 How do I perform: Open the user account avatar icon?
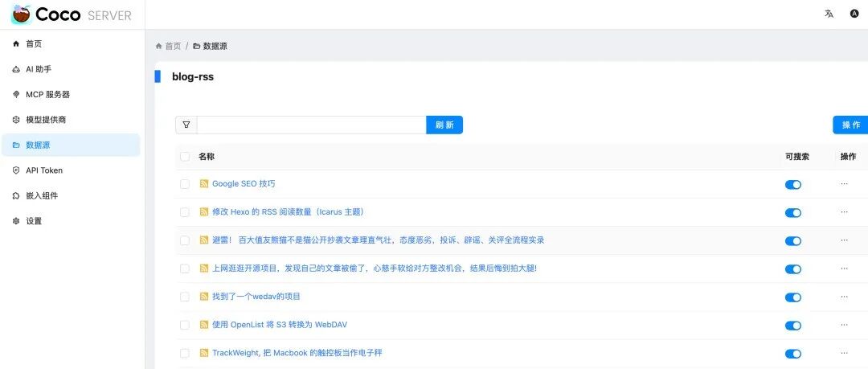pos(854,14)
